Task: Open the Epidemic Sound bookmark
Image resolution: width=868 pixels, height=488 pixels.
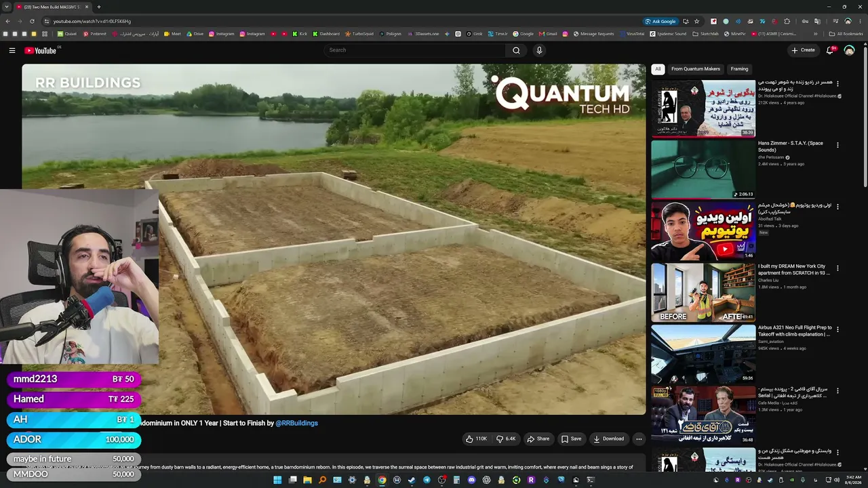Action: click(x=668, y=34)
